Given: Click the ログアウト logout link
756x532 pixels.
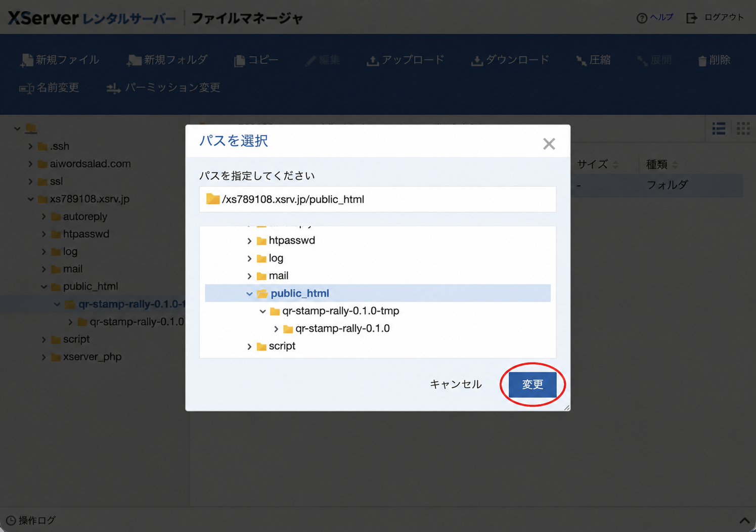Looking at the screenshot, I should coord(715,18).
